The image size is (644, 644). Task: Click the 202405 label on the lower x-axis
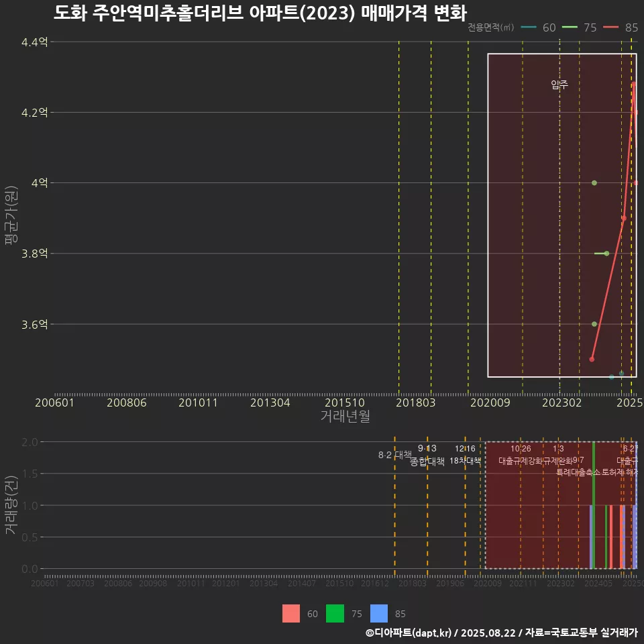tap(598, 583)
